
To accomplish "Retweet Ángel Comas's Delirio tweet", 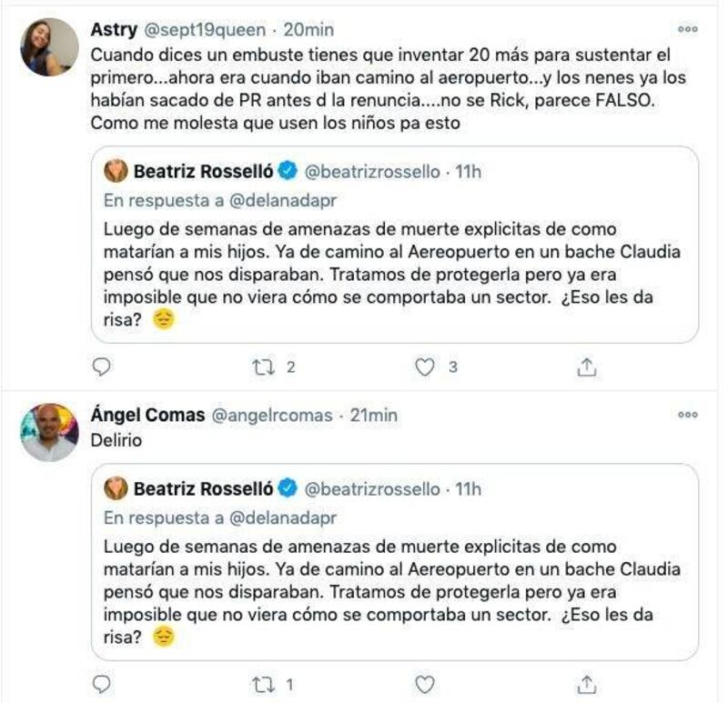I will click(261, 683).
